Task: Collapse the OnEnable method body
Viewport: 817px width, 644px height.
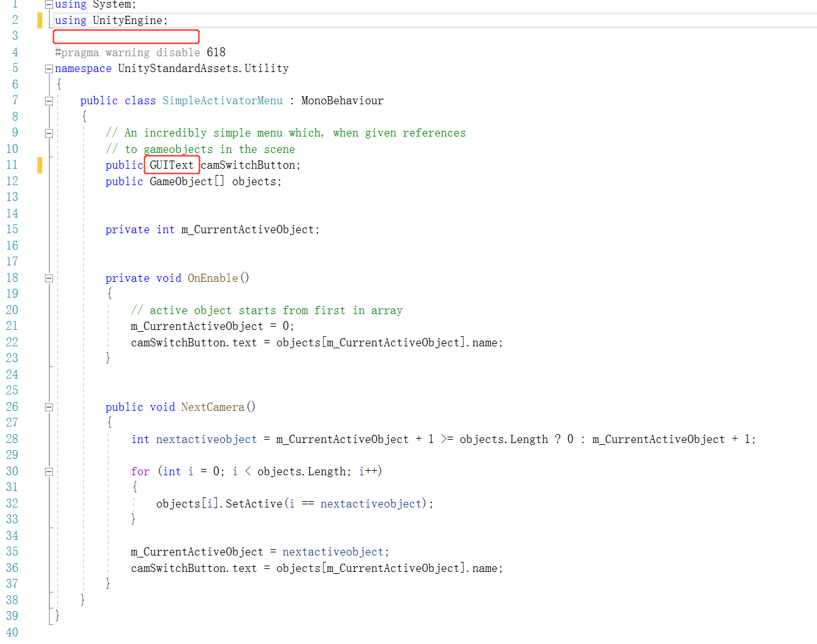Action: coord(48,277)
